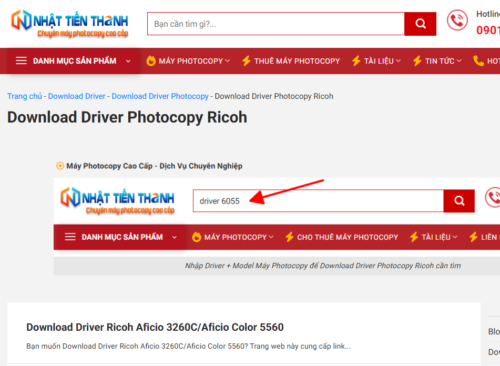
Task: Click 'Download Driver Photocopy Ricoh' breadcrumb text
Action: [x=274, y=96]
